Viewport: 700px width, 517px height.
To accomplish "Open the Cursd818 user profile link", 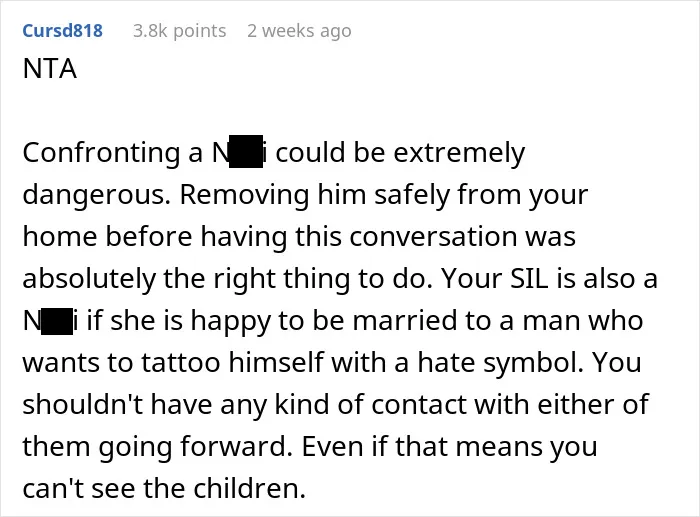I will click(62, 31).
